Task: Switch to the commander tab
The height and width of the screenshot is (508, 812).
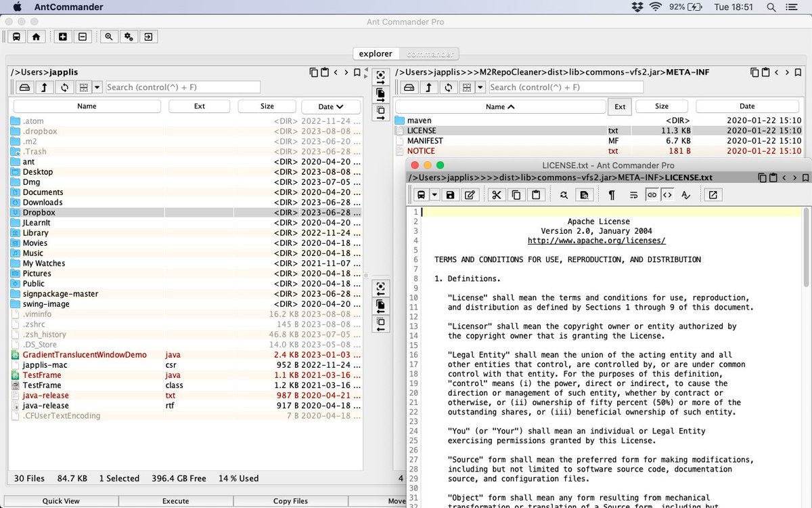Action: pos(428,54)
